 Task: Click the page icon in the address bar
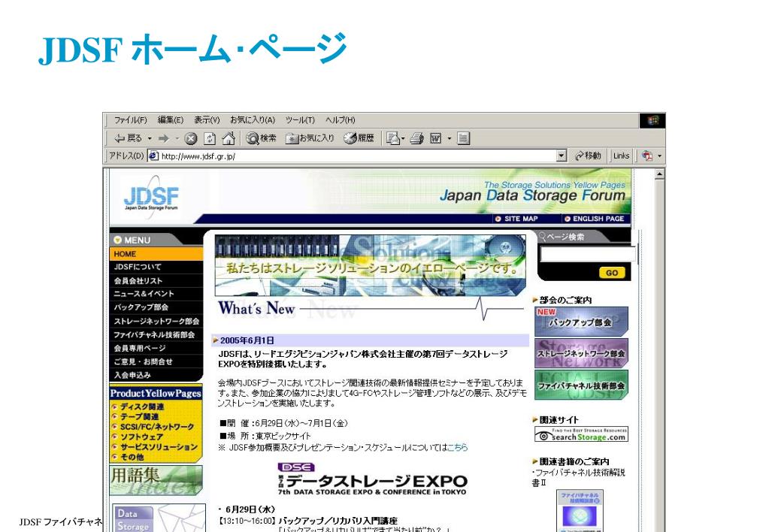pyautogui.click(x=153, y=156)
